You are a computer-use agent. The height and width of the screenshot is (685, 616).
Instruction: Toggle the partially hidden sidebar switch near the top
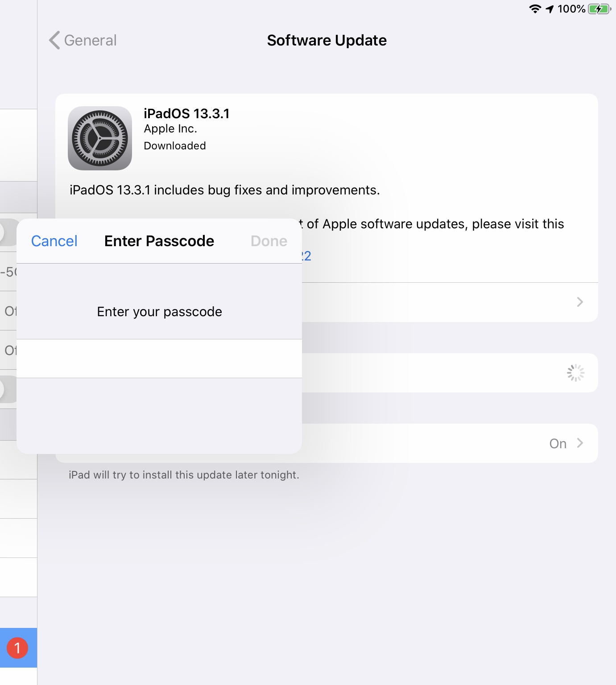[x=8, y=232]
